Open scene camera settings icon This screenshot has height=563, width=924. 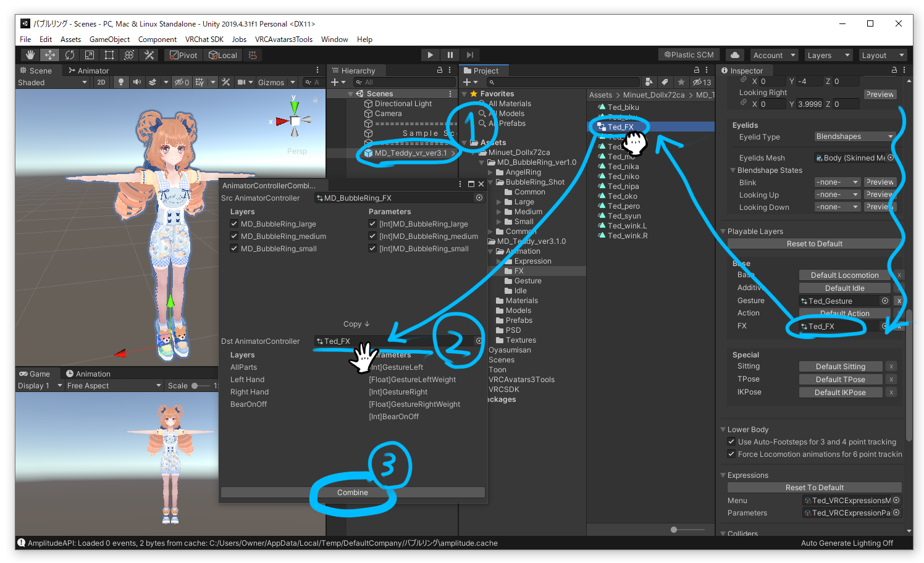(x=241, y=82)
